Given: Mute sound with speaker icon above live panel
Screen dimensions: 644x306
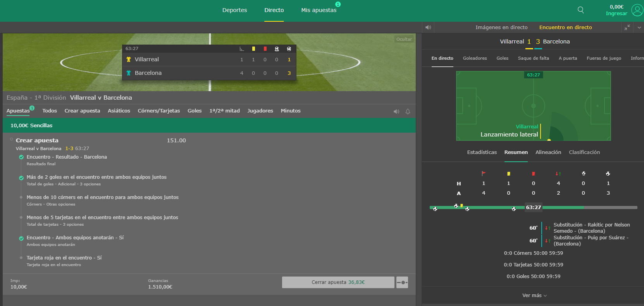Looking at the screenshot, I should click(x=428, y=28).
